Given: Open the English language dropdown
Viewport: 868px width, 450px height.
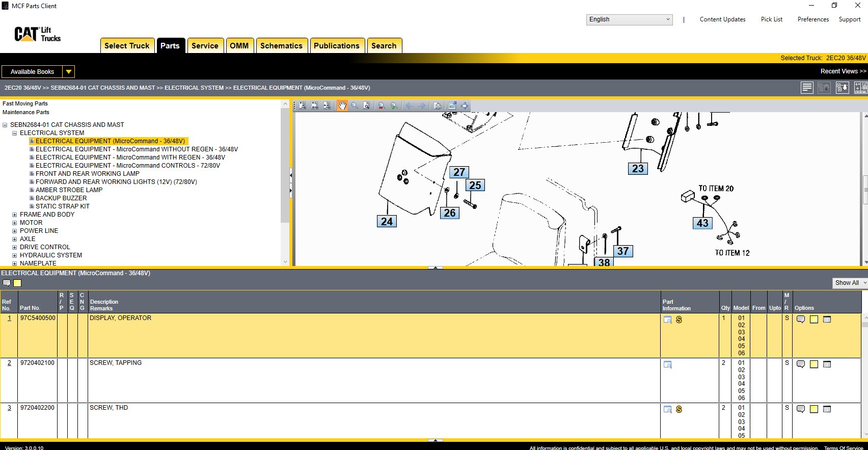Looking at the screenshot, I should (x=629, y=19).
